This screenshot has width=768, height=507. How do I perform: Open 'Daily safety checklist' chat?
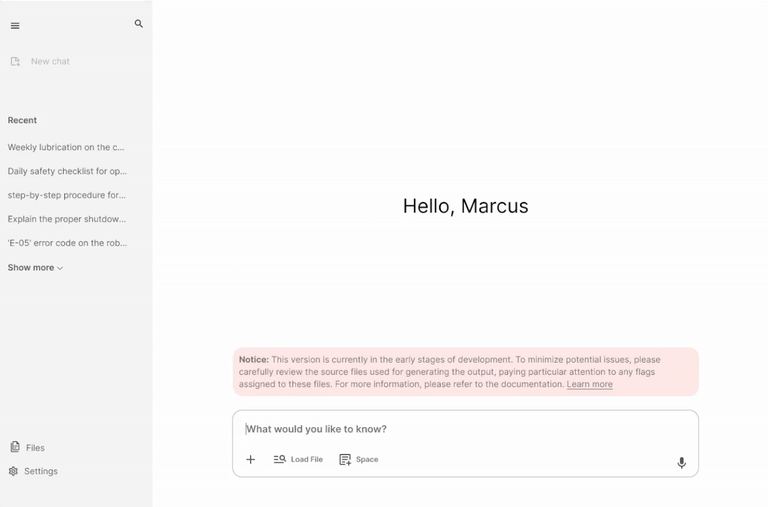tap(67, 171)
